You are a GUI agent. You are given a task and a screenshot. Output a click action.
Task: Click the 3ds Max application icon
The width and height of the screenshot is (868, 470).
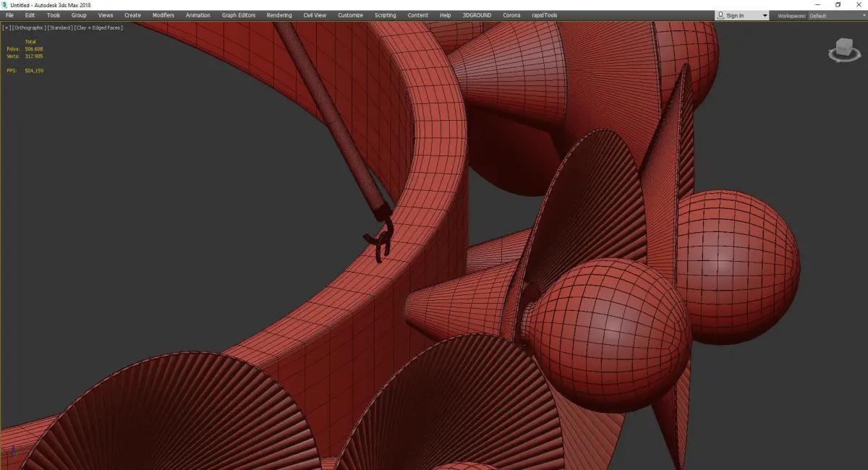click(x=4, y=5)
